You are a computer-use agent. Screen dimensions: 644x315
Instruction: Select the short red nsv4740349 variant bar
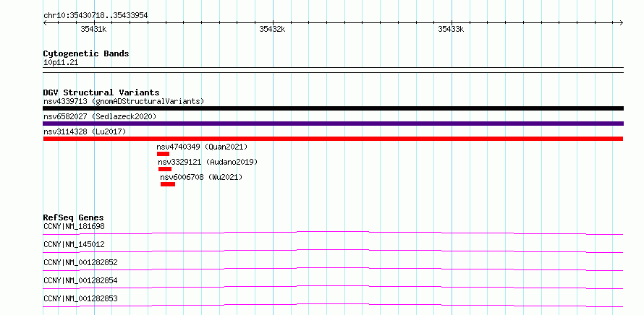[x=163, y=154]
